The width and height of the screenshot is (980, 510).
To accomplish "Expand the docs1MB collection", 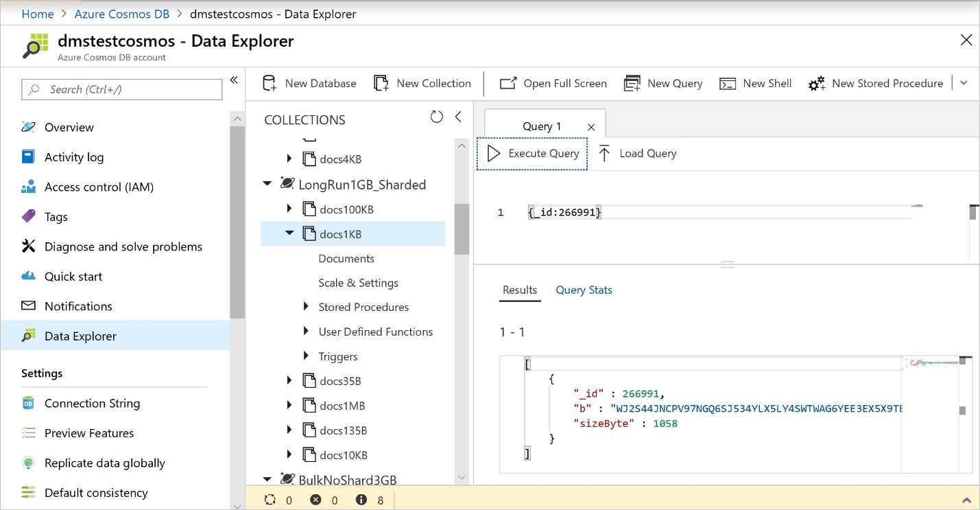I will coord(289,405).
